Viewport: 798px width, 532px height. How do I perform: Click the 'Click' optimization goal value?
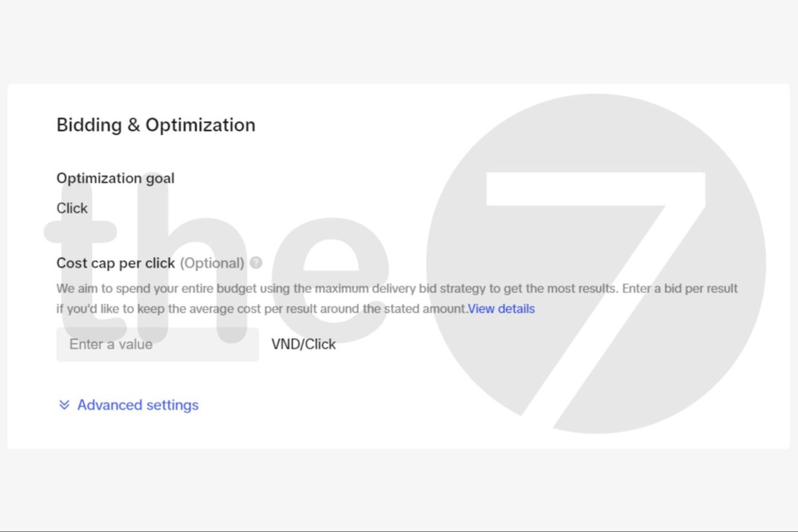pos(72,208)
